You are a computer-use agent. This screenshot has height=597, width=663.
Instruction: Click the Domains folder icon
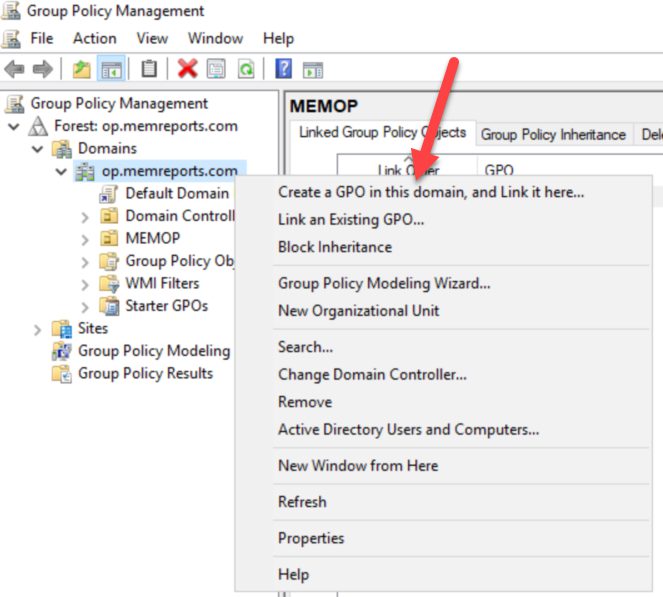click(62, 149)
